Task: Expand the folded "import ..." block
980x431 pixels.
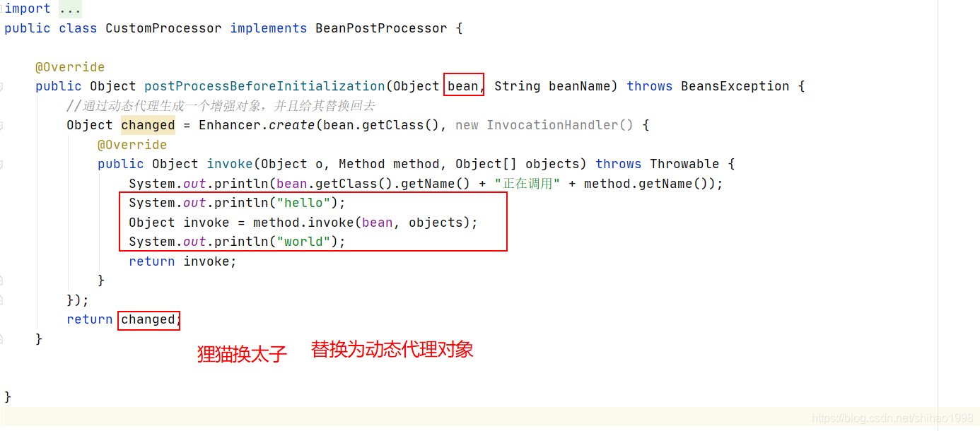Action: coord(70,8)
